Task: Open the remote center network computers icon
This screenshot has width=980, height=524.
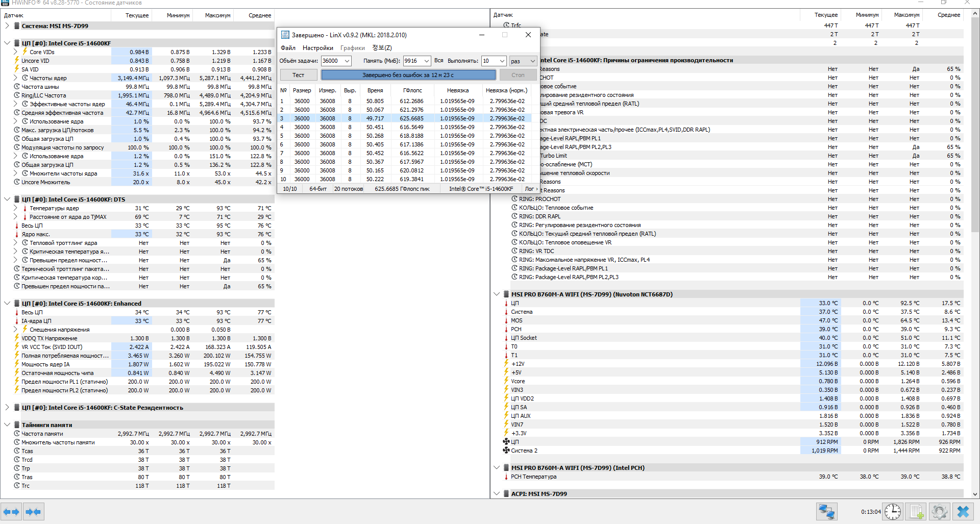Action: (826, 511)
